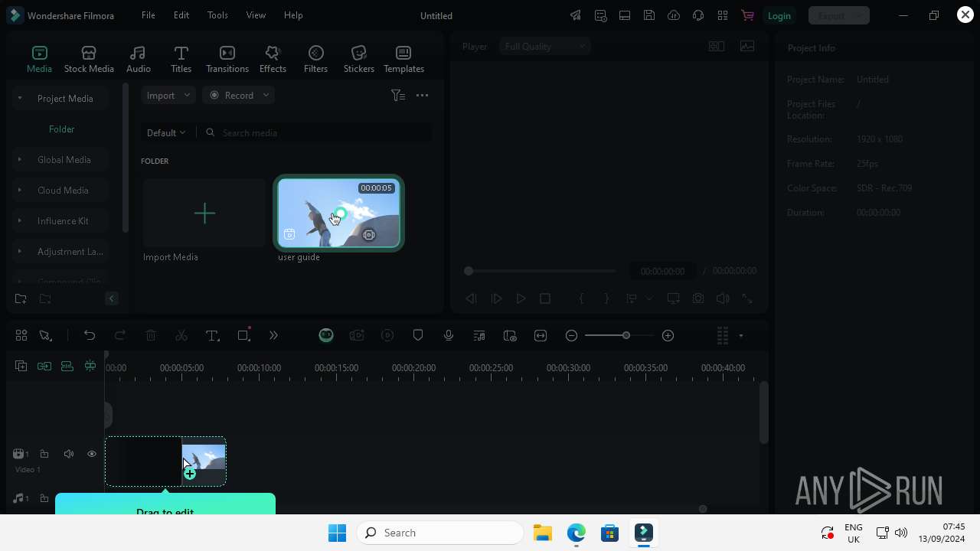The height and width of the screenshot is (551, 980).
Task: Toggle Video 1 track visibility eye
Action: (92, 454)
